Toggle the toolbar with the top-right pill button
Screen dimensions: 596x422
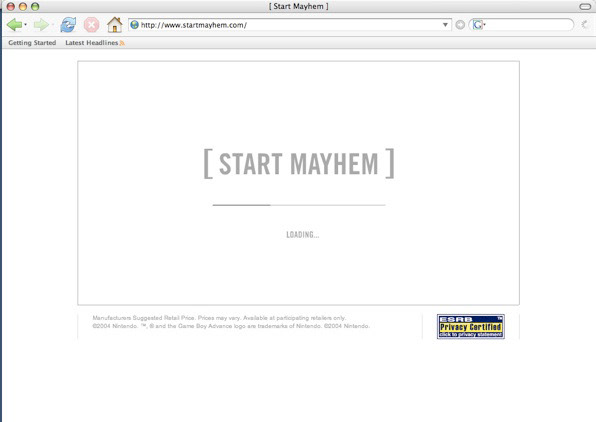585,6
